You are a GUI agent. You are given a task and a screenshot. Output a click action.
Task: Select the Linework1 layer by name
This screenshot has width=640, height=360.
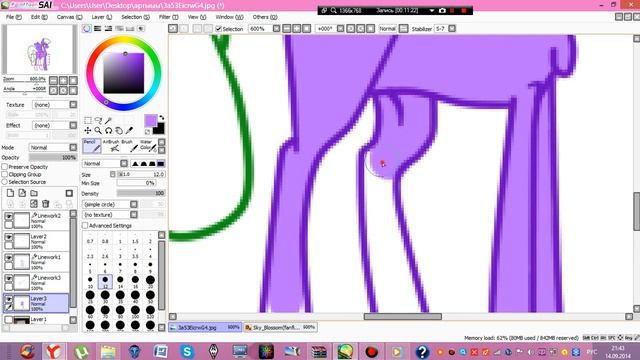pyautogui.click(x=49, y=257)
